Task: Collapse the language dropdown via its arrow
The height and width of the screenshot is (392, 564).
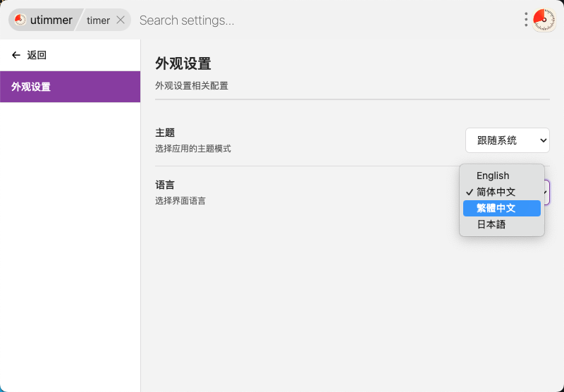Action: [546, 192]
